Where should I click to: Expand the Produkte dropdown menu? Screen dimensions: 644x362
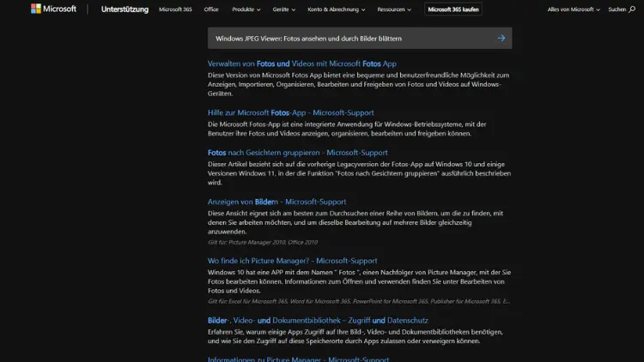(246, 9)
